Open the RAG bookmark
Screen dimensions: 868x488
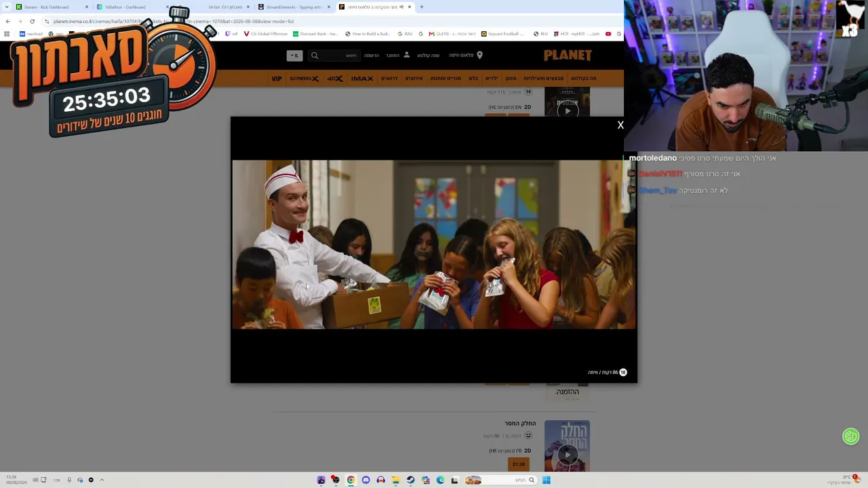[405, 34]
